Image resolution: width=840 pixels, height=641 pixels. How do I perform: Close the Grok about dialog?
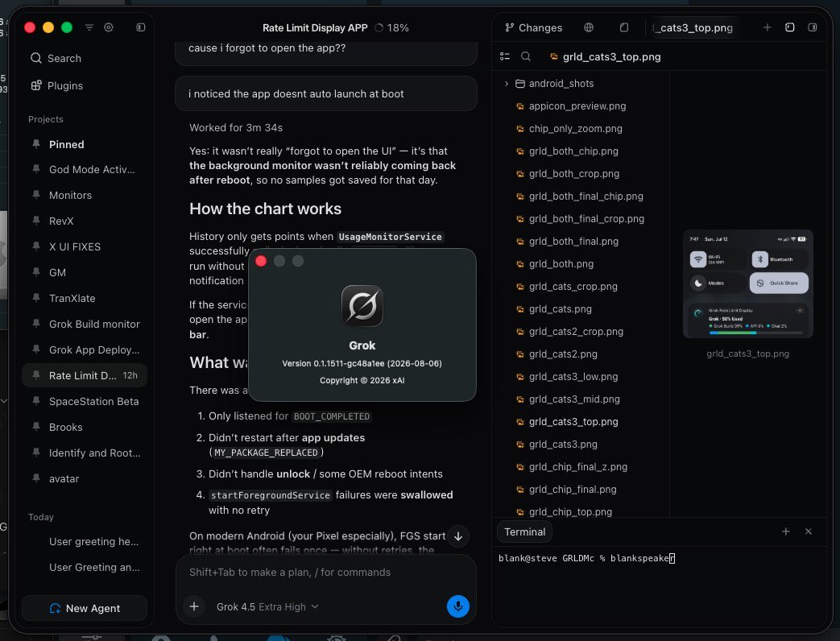coord(261,261)
